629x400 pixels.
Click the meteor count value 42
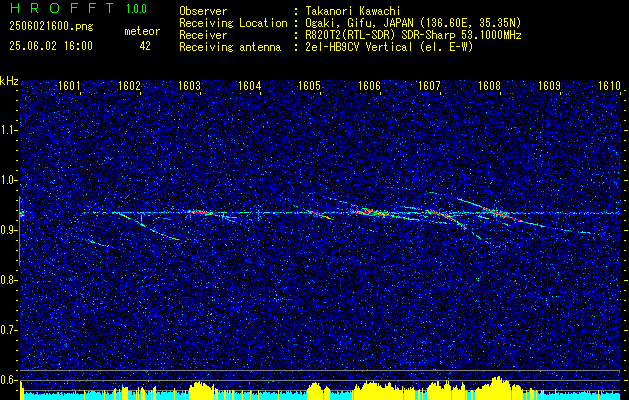[x=145, y=46]
